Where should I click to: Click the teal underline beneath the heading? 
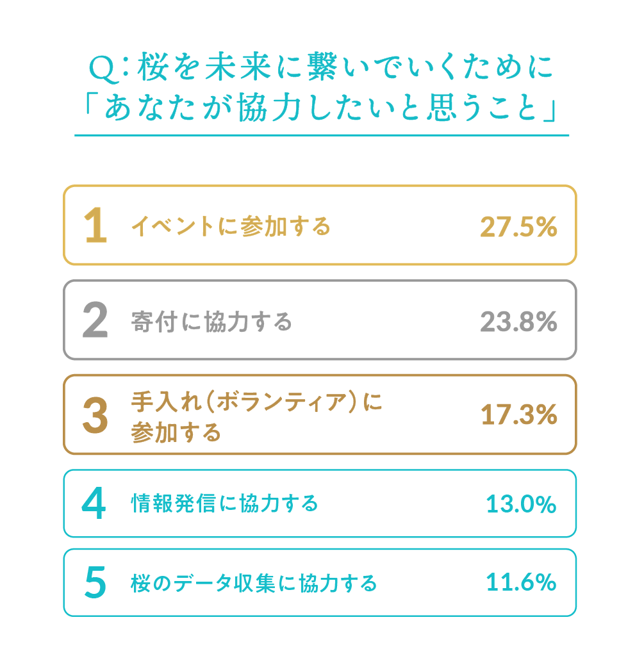[322, 135]
